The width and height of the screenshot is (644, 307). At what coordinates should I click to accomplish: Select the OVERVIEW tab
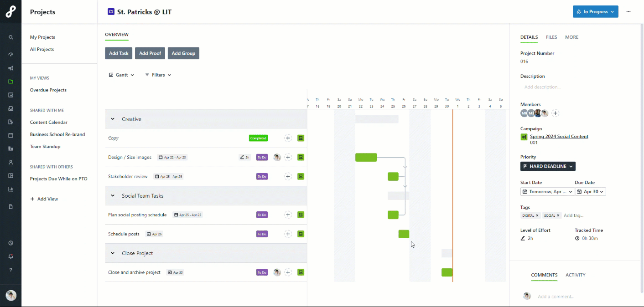click(x=117, y=35)
